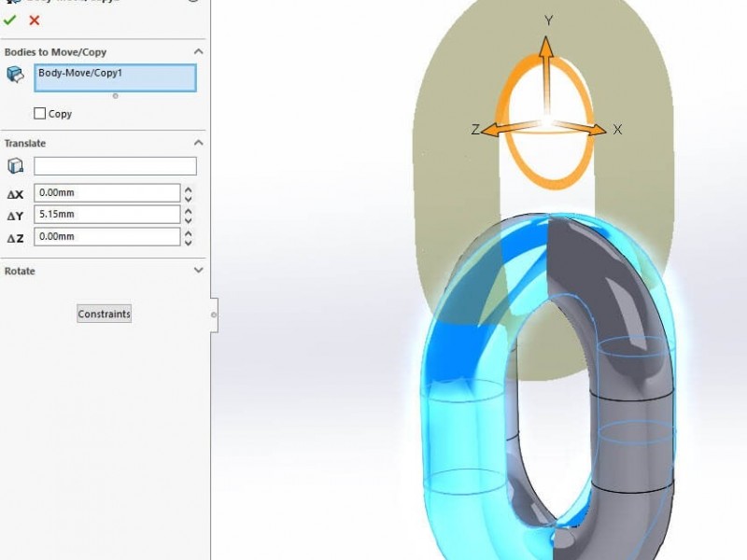Increase Delta Y with the up arrow
747x560 pixels.
[x=189, y=211]
